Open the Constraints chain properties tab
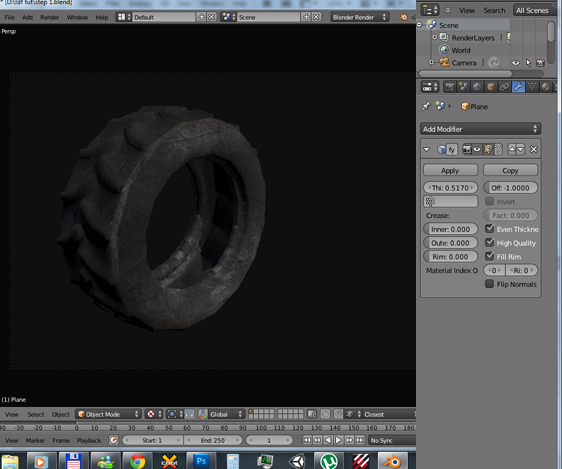The height and width of the screenshot is (469, 562). (504, 87)
